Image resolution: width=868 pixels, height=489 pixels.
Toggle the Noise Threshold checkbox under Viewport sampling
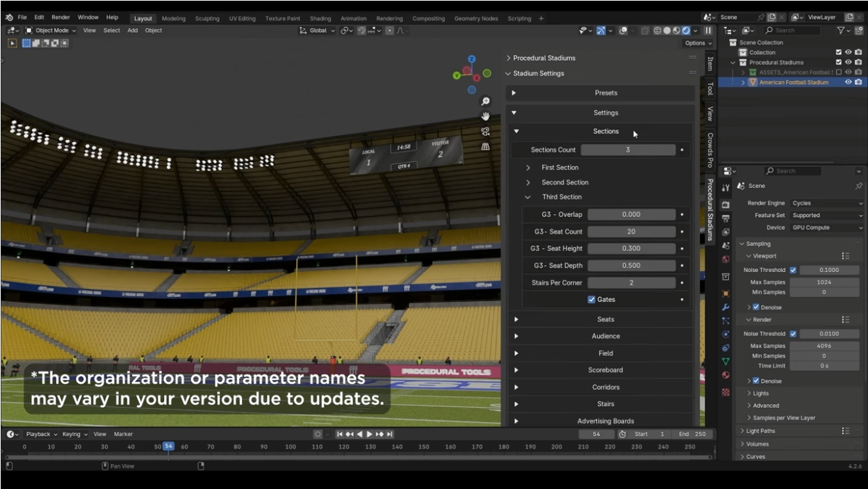point(792,270)
